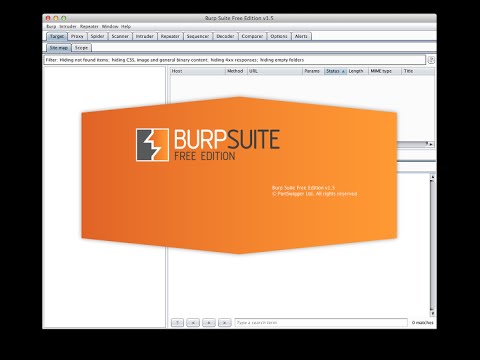Click the '+' search options button

209,323
